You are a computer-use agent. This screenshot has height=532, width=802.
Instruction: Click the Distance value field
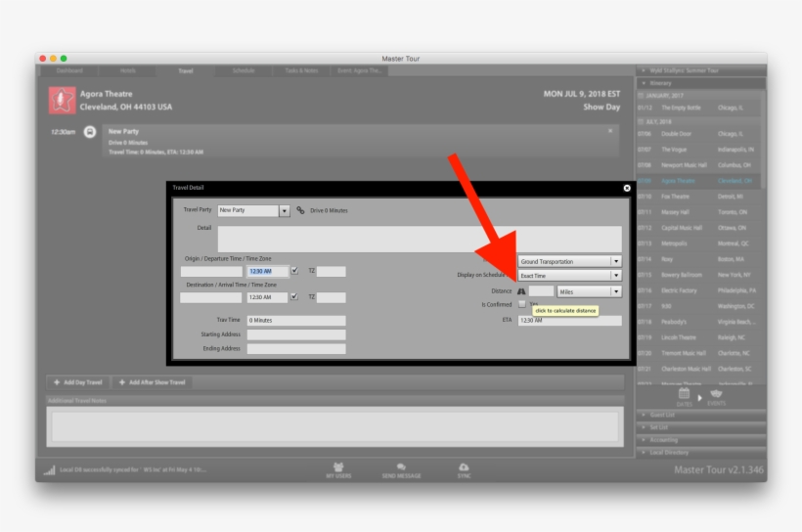tap(541, 291)
